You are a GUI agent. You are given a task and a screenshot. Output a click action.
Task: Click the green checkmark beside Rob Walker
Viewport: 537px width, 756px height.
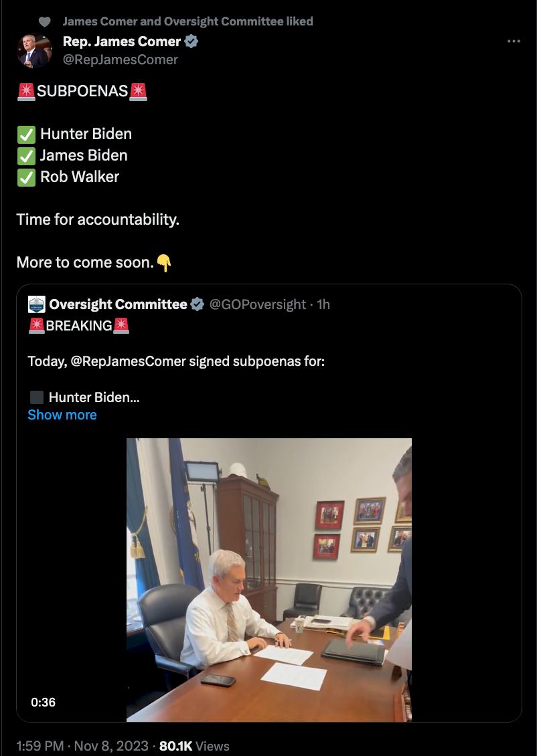[x=26, y=177]
